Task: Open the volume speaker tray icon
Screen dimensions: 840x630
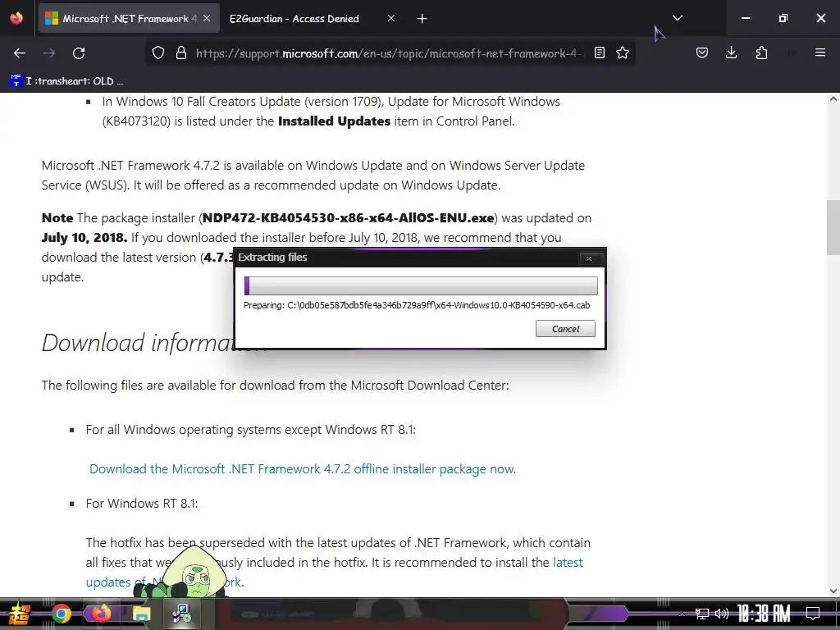Action: pyautogui.click(x=722, y=614)
